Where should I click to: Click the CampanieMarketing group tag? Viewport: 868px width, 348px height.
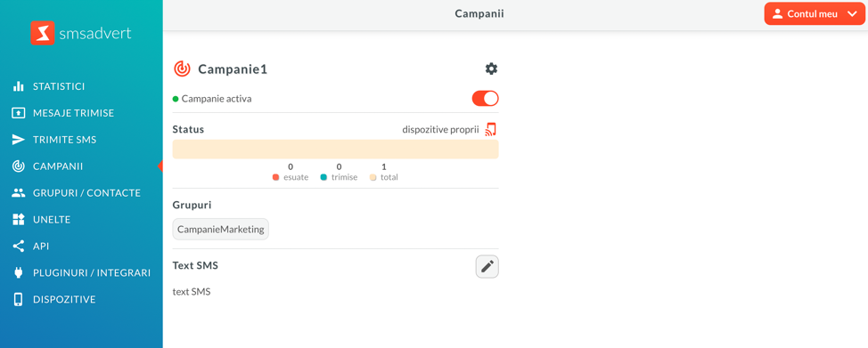coord(221,229)
